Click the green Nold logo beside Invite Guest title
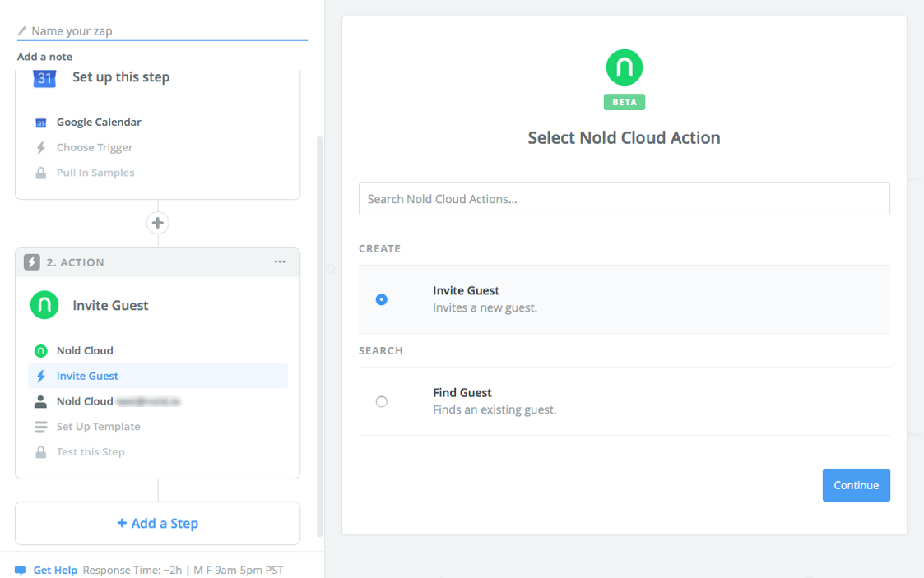 [x=44, y=305]
